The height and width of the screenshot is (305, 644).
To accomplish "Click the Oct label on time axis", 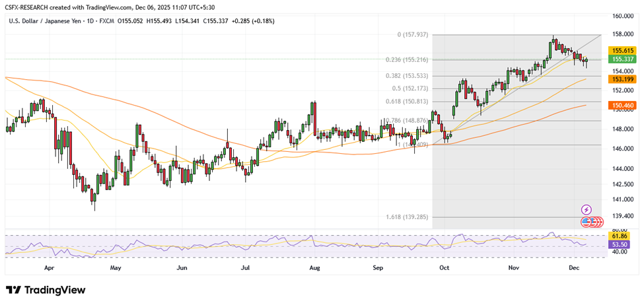I will click(x=445, y=269).
